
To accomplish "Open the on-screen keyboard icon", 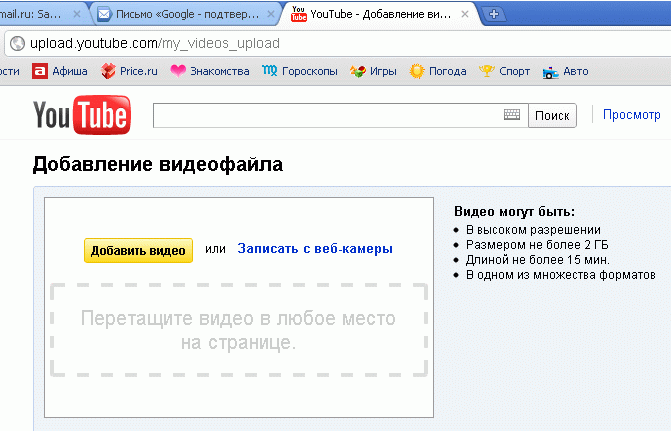I will pos(512,114).
